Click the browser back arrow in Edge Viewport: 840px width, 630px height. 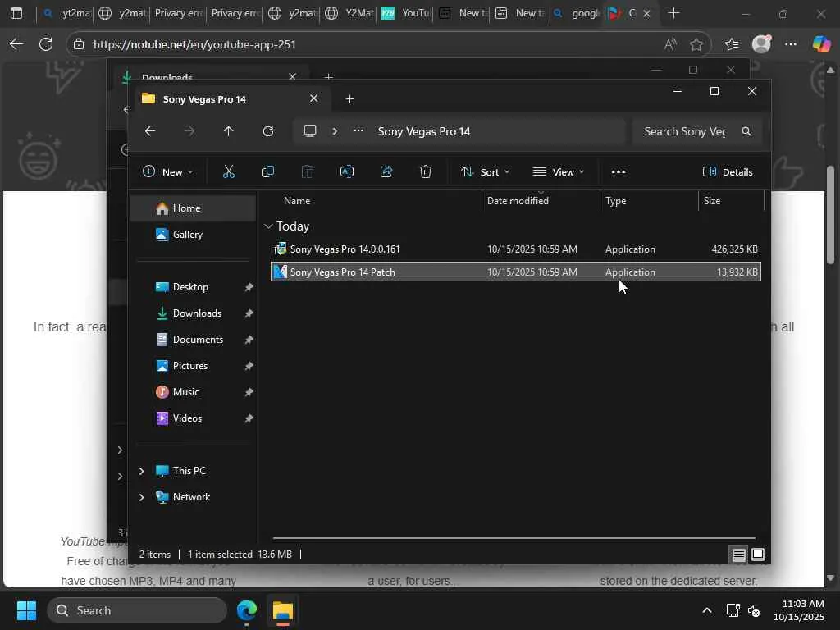[16, 44]
